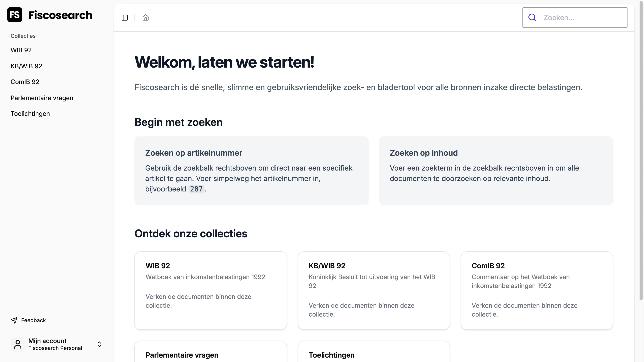
Task: Click the magnifying glass search icon
Action: click(x=532, y=17)
